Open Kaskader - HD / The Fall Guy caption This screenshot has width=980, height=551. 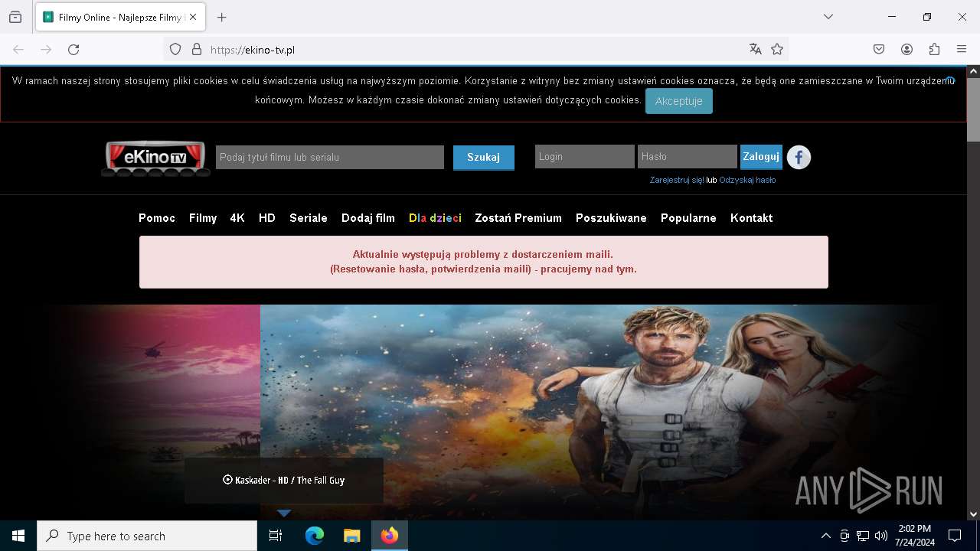pyautogui.click(x=284, y=481)
